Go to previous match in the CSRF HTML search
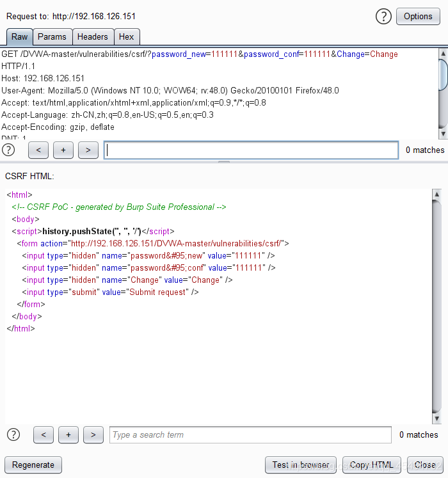 [44, 434]
